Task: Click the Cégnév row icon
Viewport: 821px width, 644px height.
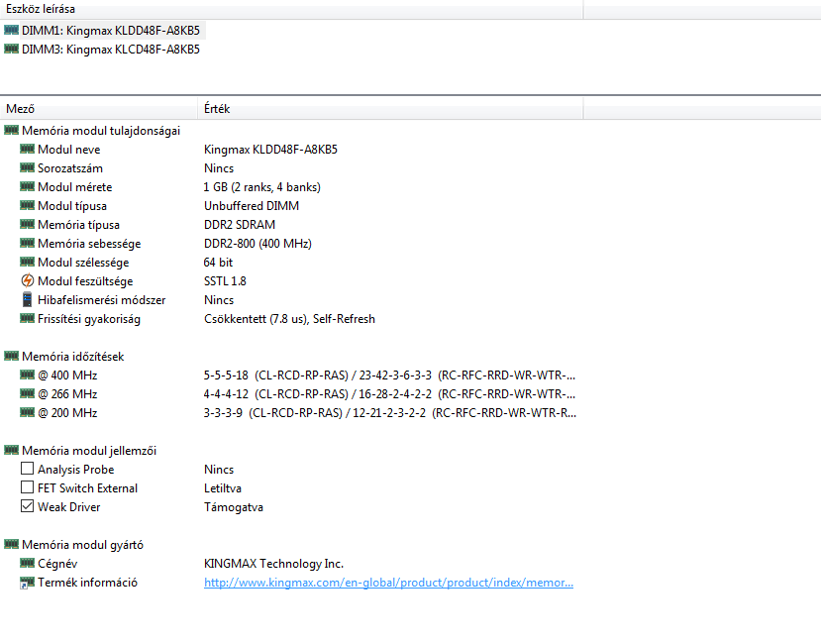Action: click(x=27, y=564)
